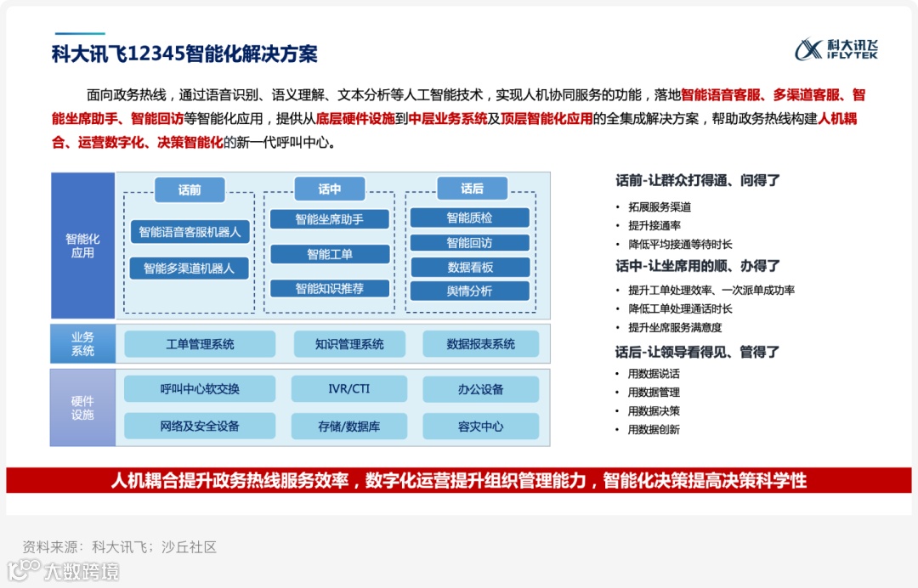Click the bullet 用数据决策

[x=654, y=411]
